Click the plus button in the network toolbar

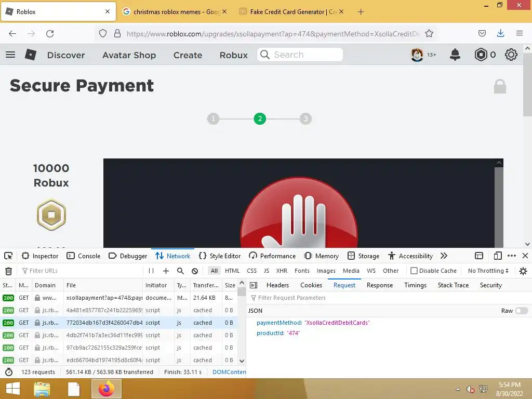tap(166, 271)
